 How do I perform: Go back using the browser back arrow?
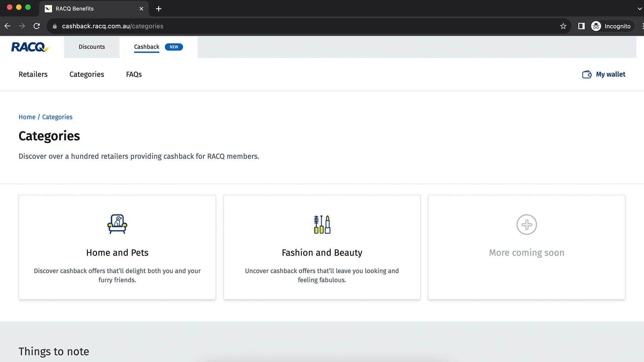[7, 26]
